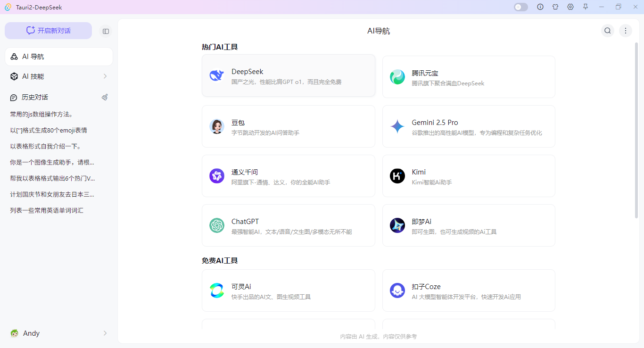644x348 pixels.
Task: Click the clear history icon beside 历史对话
Action: click(x=105, y=97)
